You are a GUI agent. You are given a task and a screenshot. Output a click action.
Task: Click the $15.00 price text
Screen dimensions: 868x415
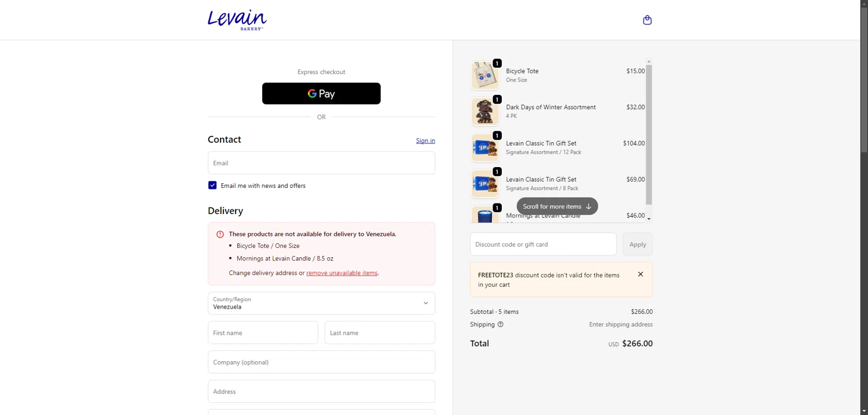click(x=635, y=71)
